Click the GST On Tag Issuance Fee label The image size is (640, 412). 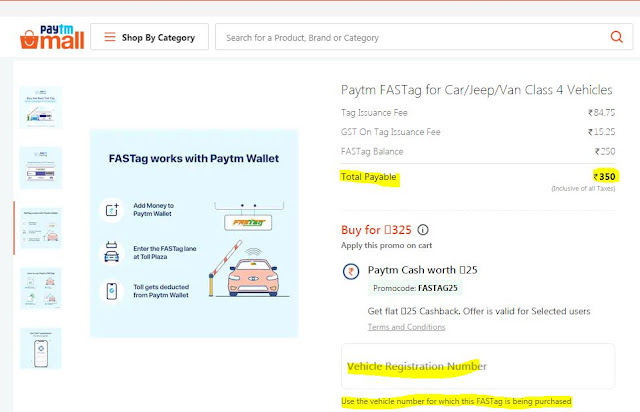(x=391, y=132)
